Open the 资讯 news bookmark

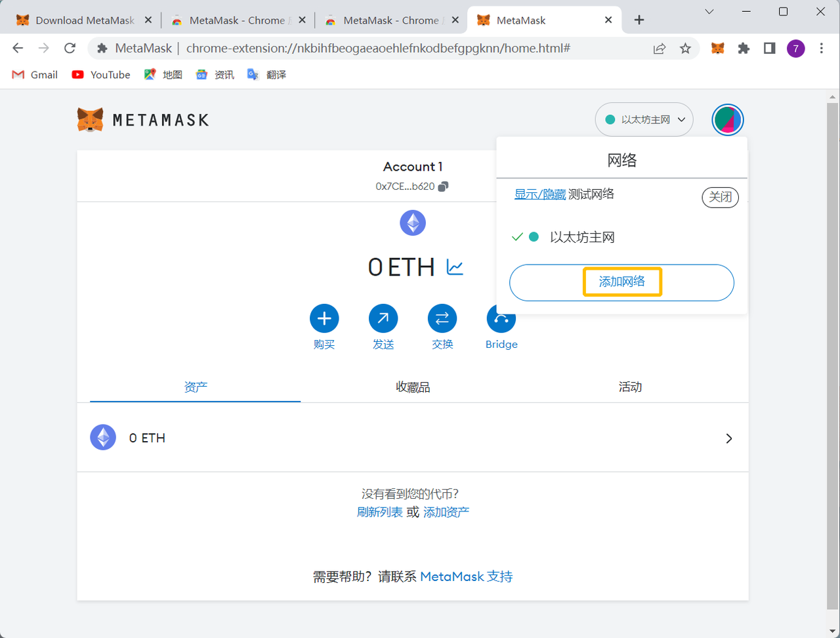click(x=215, y=75)
